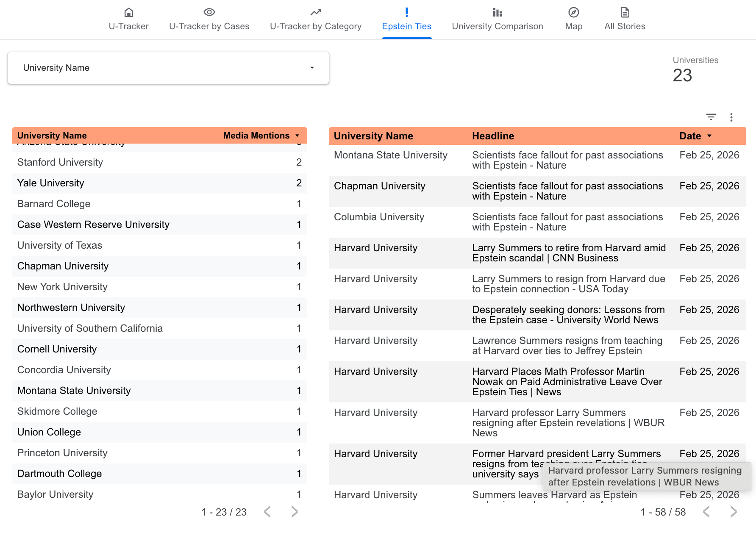
Task: Click the trending arrow icon for U-Tracker by Category
Action: 315,12
